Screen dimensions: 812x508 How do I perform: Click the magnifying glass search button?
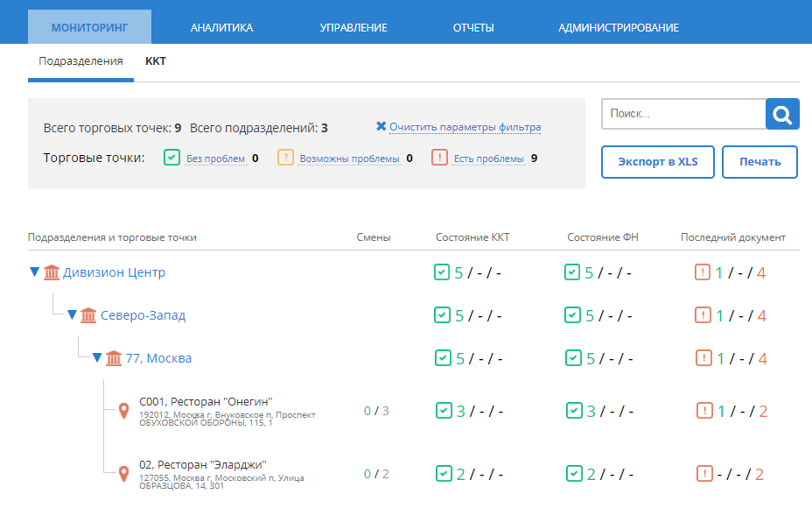[x=782, y=114]
